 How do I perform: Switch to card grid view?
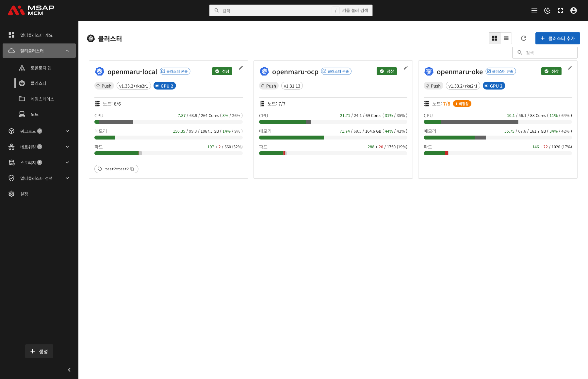pos(495,38)
